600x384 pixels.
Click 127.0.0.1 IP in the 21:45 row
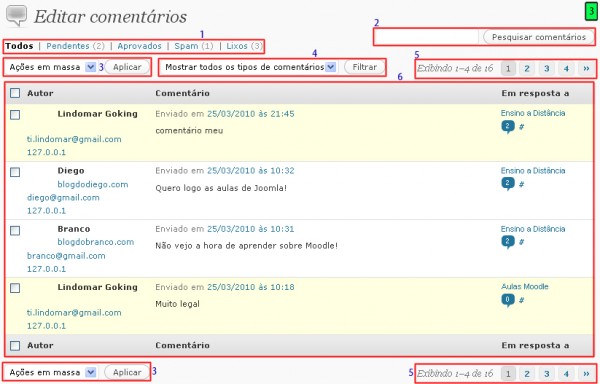[x=46, y=152]
